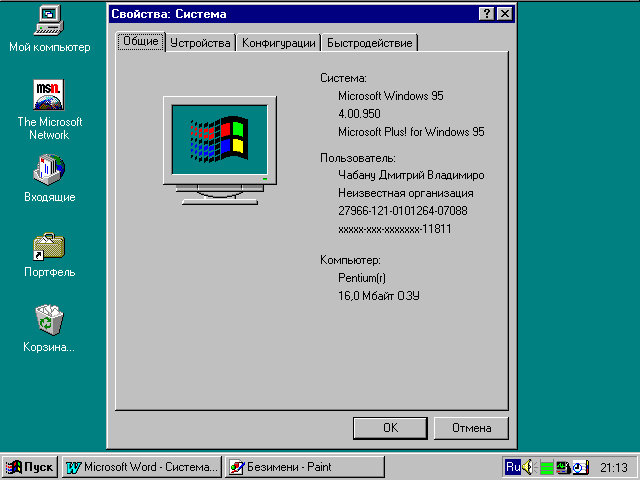Switch to the Устройства tab
640x480 pixels.
pyautogui.click(x=200, y=43)
